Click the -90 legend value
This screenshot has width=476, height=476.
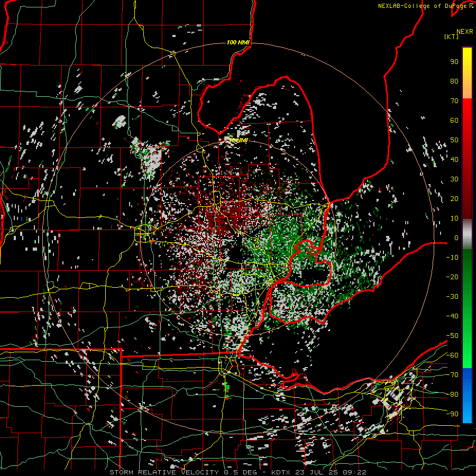point(452,414)
